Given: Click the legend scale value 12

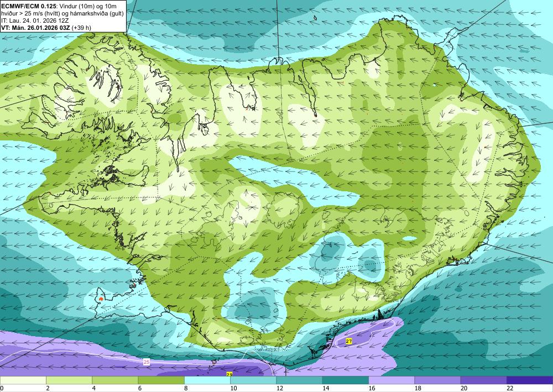Looking at the screenshot, I should tap(280, 388).
